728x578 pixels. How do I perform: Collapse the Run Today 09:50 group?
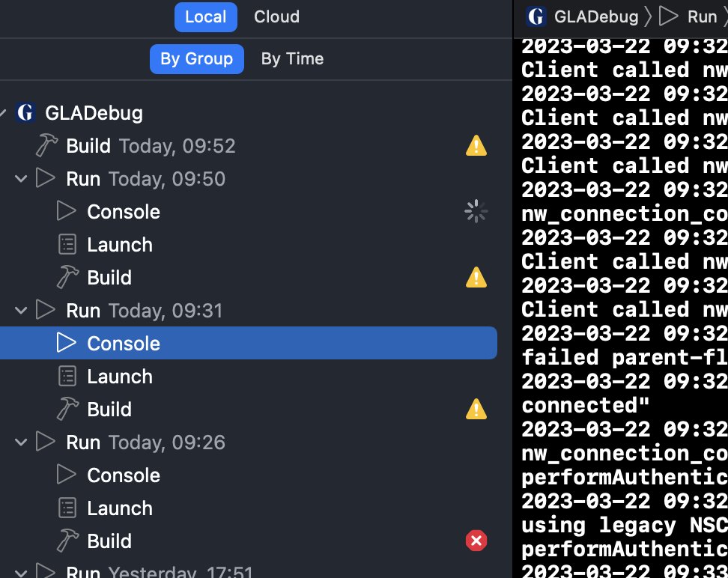21,179
